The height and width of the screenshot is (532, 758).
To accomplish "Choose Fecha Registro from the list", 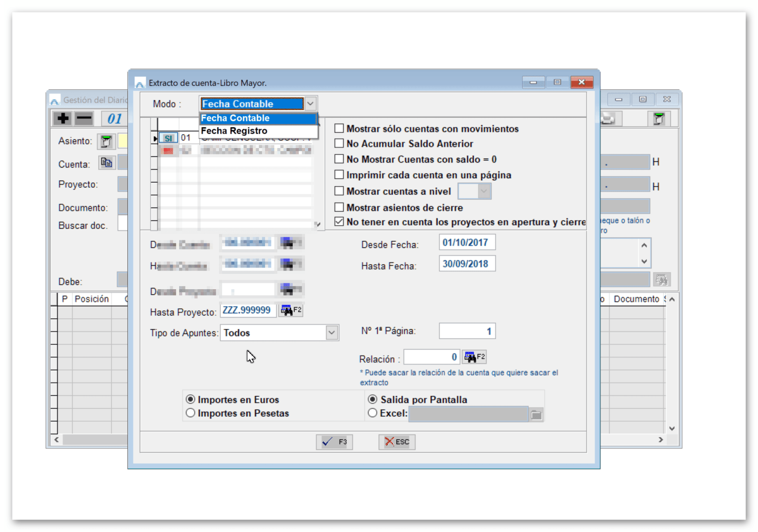I will pos(234,131).
